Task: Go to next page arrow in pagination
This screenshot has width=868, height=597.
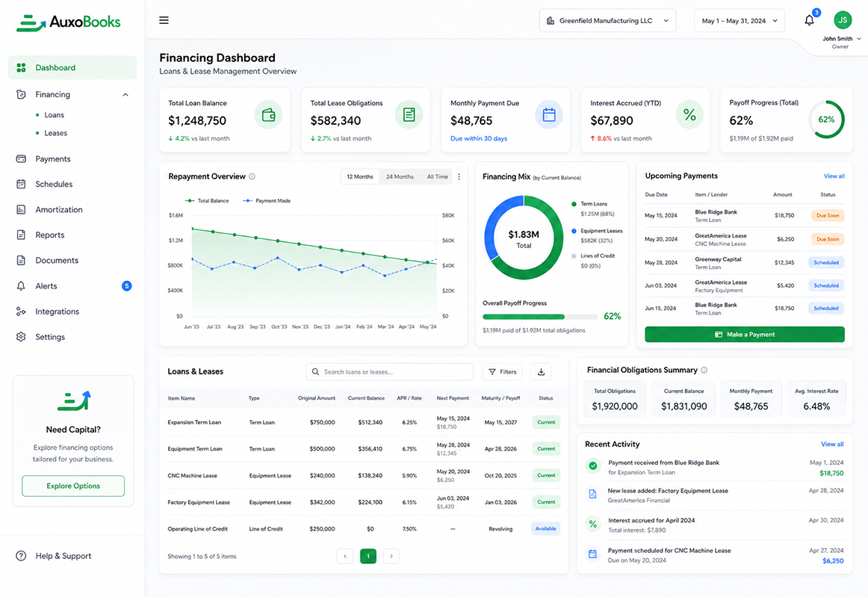Action: [391, 556]
